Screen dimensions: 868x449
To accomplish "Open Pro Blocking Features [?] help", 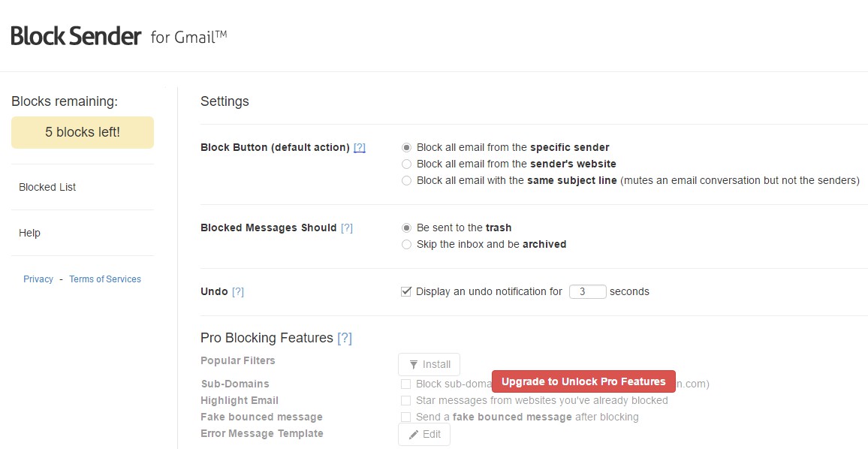I will (x=345, y=338).
